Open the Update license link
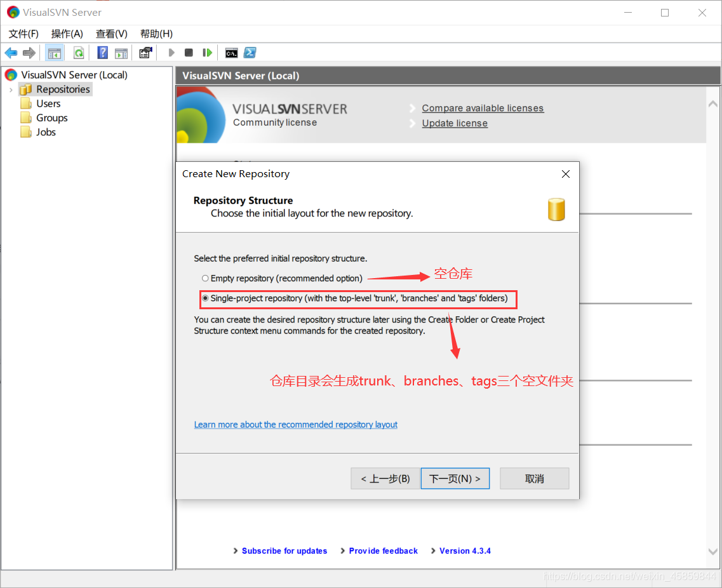The height and width of the screenshot is (588, 722). pos(455,123)
